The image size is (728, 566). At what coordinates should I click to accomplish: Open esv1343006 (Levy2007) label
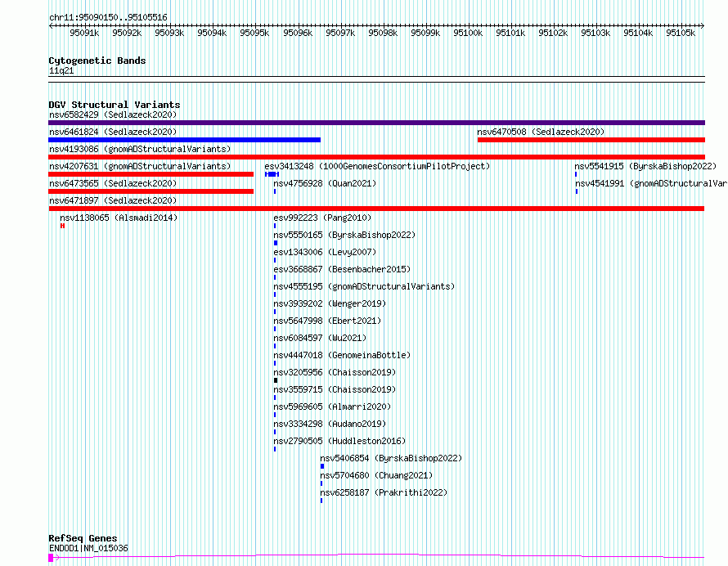point(325,252)
